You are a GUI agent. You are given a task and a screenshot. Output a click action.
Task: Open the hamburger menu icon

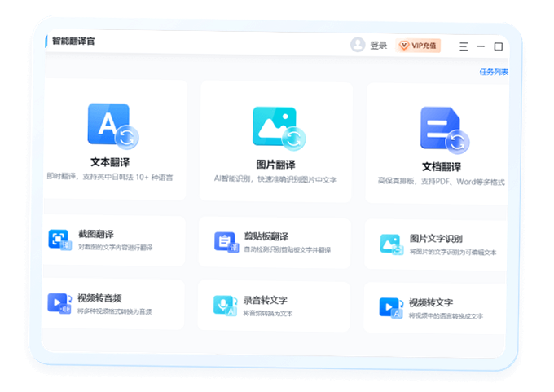coord(464,46)
